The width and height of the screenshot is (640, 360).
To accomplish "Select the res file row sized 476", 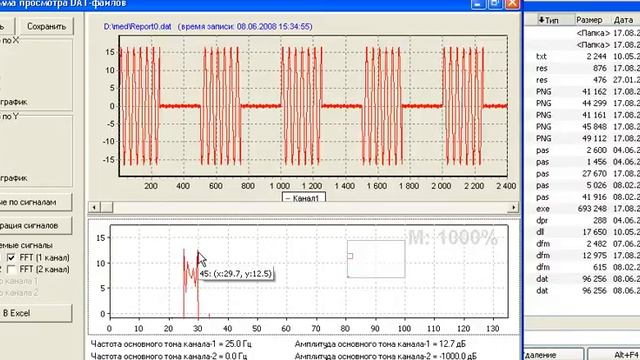I will 582,80.
